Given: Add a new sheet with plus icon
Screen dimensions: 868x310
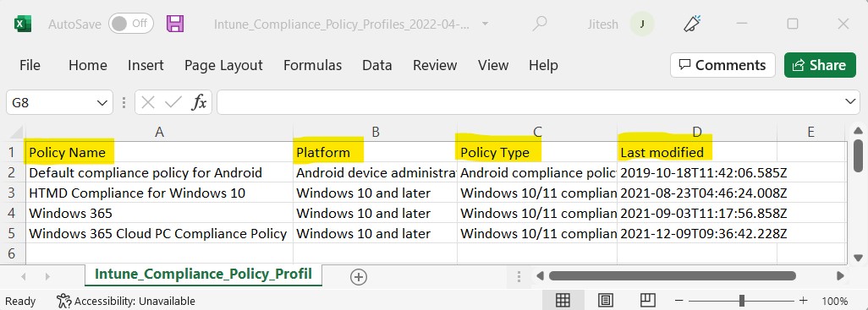Looking at the screenshot, I should tap(359, 277).
